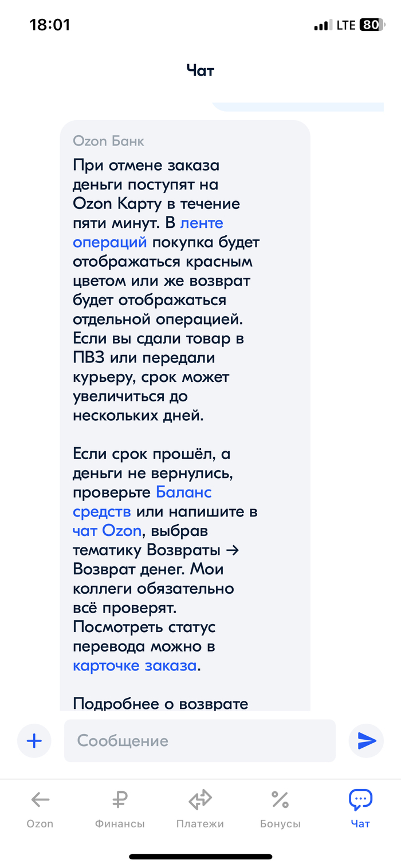Tap the back arrow Ozon icon

(40, 799)
